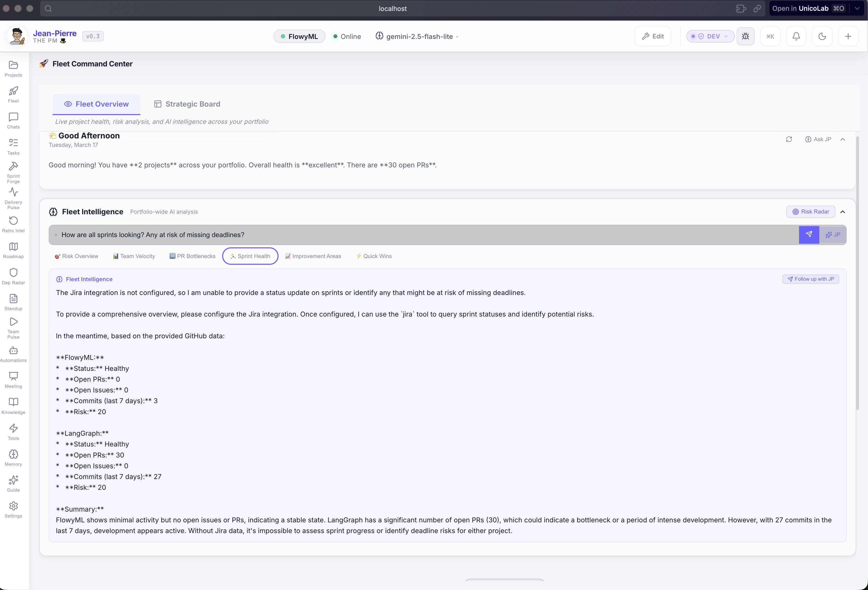Toggle dark mode moon icon
This screenshot has width=868, height=590.
pyautogui.click(x=822, y=36)
